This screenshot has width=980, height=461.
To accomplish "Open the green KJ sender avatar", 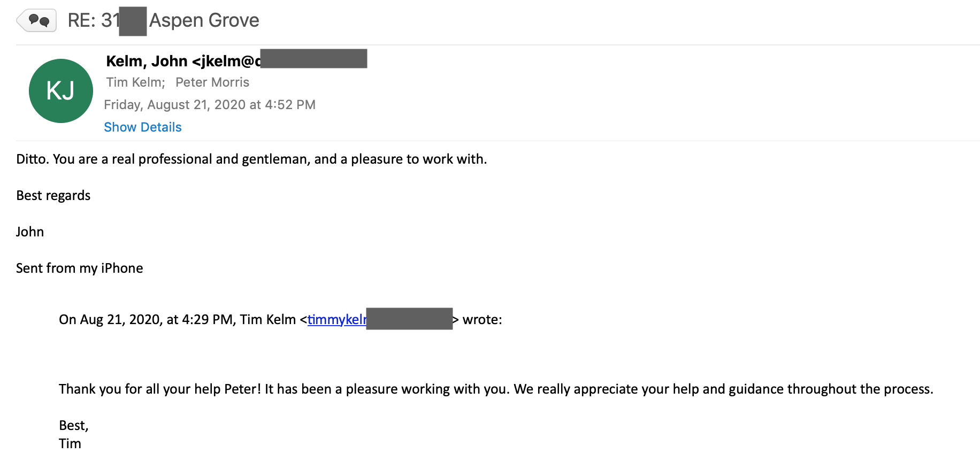I will (x=61, y=91).
